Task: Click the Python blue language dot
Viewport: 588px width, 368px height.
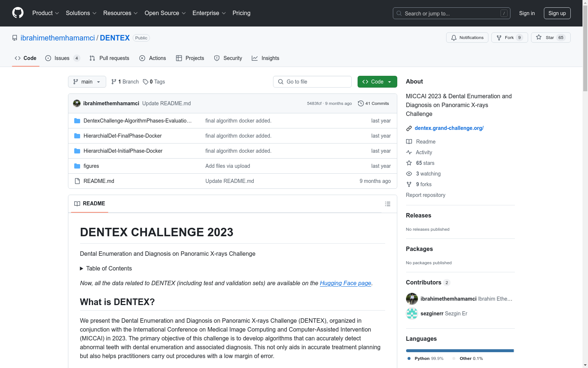Action: (409, 358)
